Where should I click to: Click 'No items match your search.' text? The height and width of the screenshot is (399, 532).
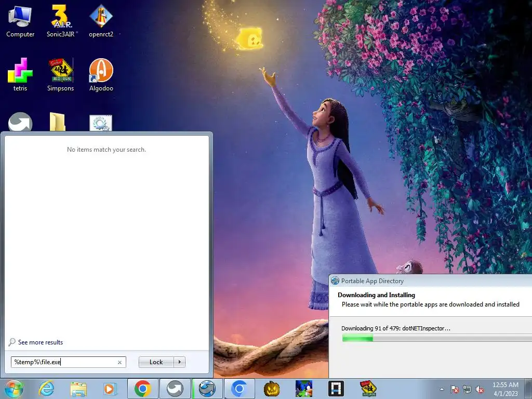[106, 150]
